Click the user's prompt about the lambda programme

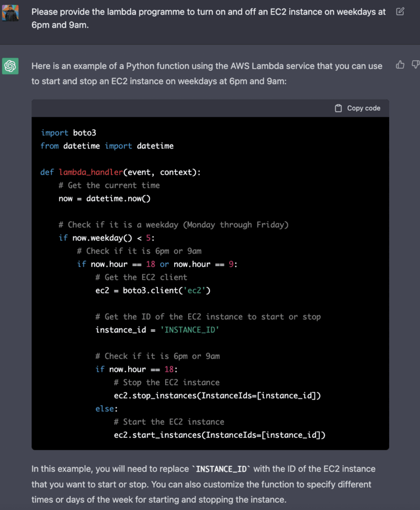(208, 18)
